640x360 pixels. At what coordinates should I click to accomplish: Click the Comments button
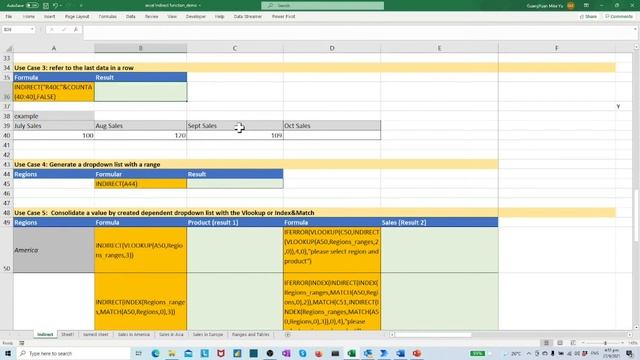pos(619,17)
